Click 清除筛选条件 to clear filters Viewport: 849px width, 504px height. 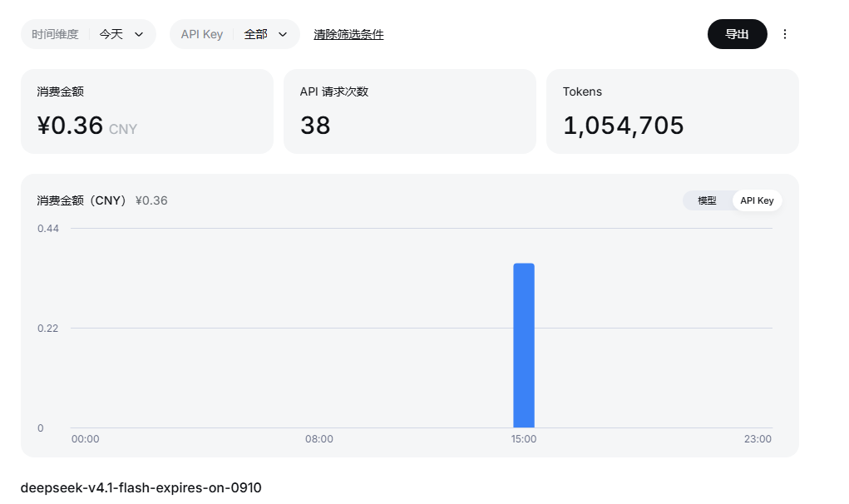348,34
